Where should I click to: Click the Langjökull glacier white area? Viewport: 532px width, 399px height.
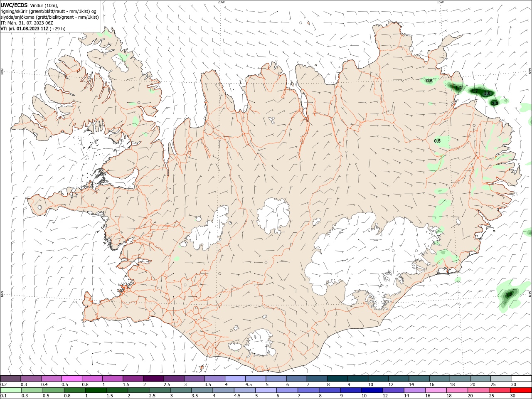click(x=208, y=231)
